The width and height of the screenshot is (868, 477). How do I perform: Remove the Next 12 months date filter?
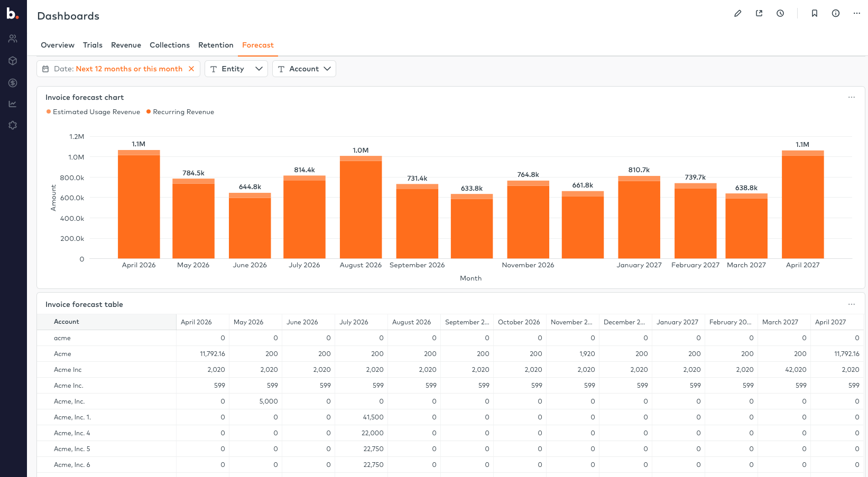pos(191,69)
